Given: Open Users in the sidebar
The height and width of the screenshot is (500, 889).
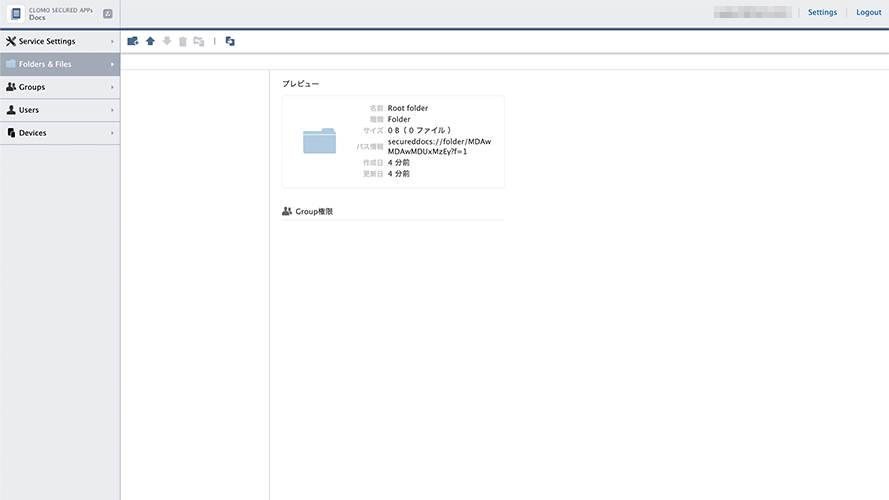Looking at the screenshot, I should [60, 110].
